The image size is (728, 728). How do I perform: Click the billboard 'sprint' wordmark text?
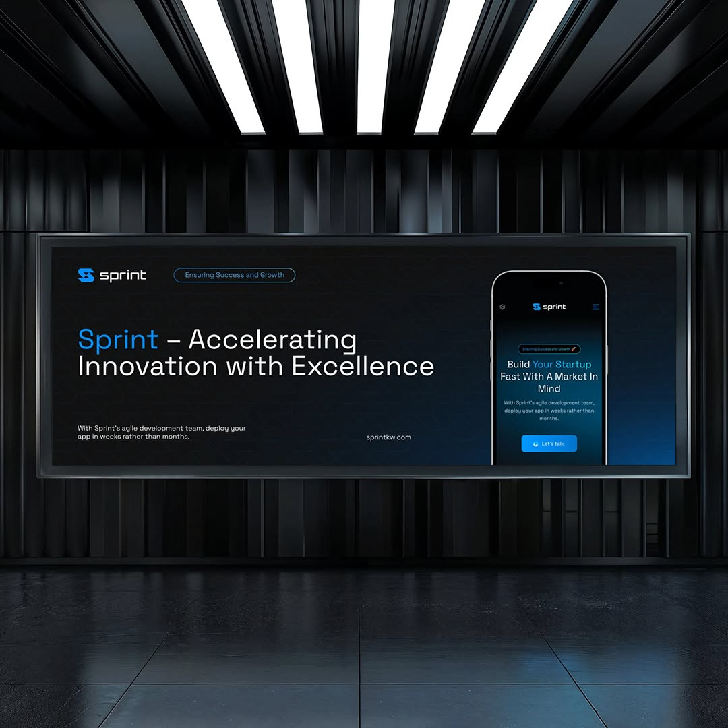point(123,275)
